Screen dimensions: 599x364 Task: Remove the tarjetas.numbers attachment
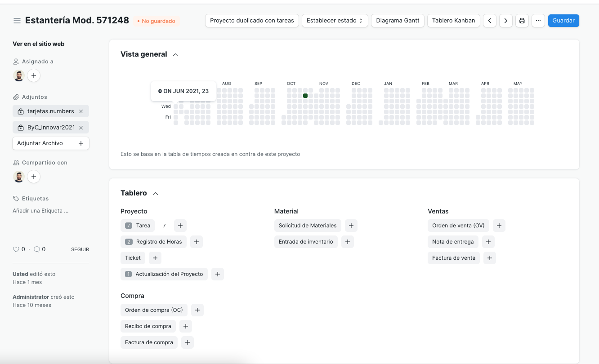click(x=81, y=111)
